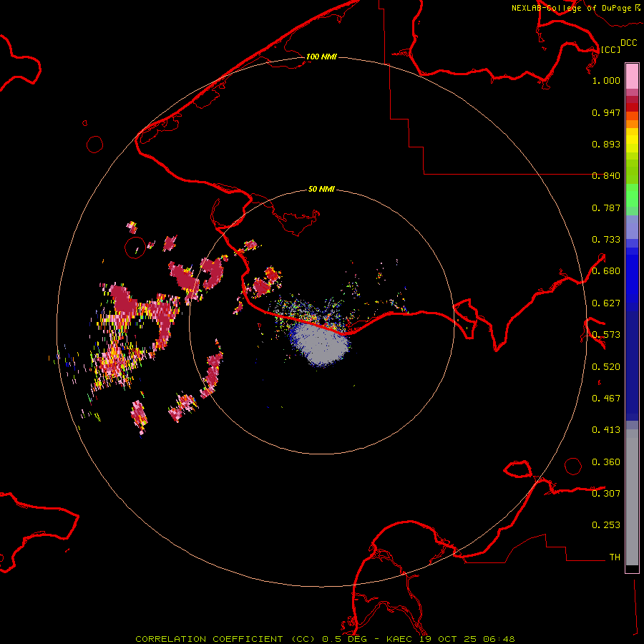
Task: Click the 0.733 color scale value
Action: tap(606, 240)
